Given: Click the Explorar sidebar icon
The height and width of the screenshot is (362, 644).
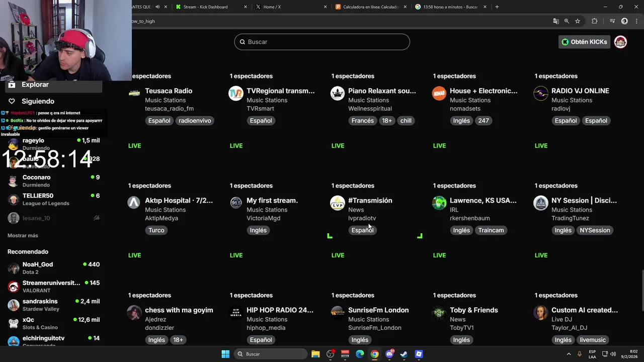Looking at the screenshot, I should click(x=12, y=84).
